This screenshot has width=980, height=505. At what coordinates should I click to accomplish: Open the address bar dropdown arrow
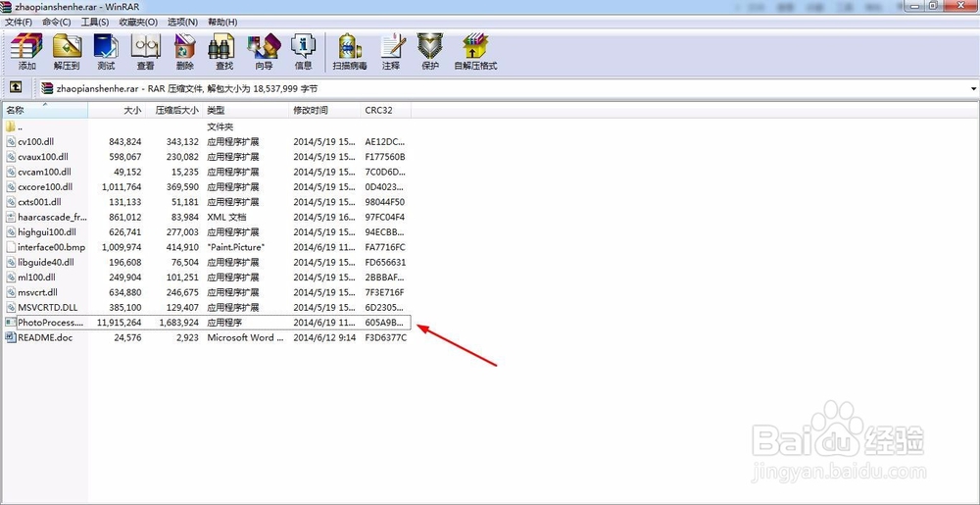(974, 89)
